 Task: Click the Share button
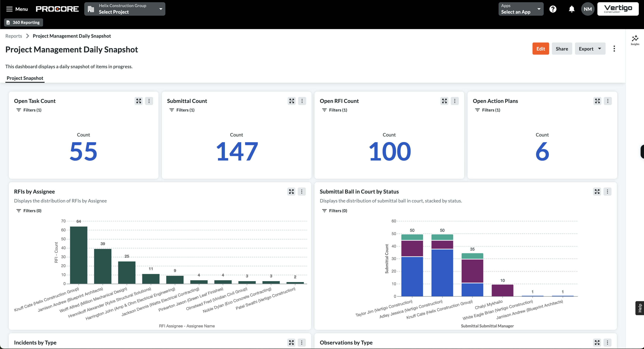562,48
